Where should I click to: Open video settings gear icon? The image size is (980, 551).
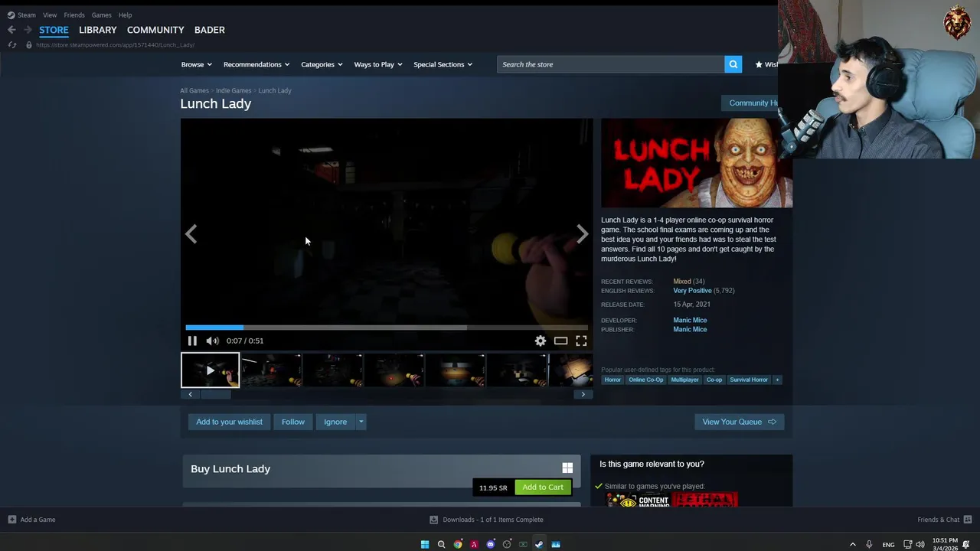(x=541, y=341)
